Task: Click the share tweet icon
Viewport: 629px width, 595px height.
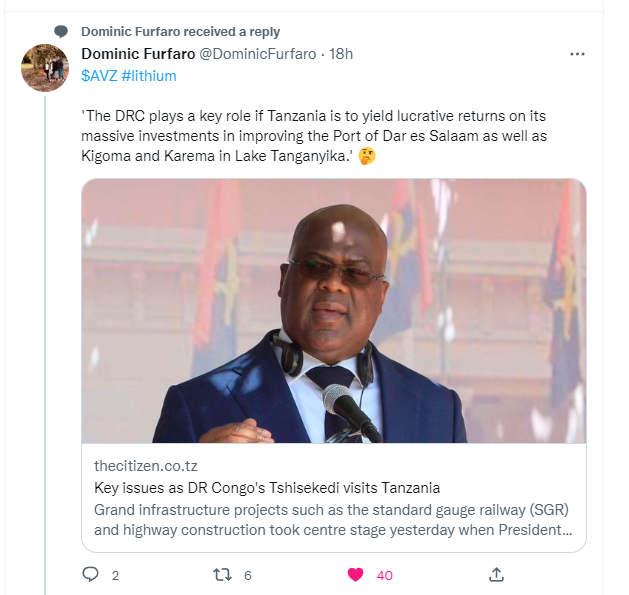Action: click(x=496, y=574)
